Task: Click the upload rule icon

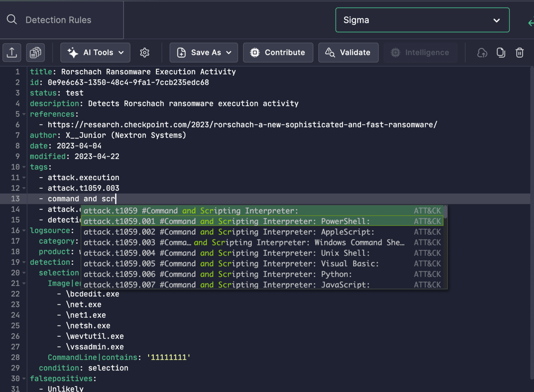Action: [x=11, y=52]
